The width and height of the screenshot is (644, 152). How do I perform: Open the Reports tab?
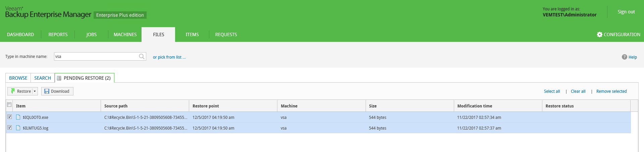[58, 34]
